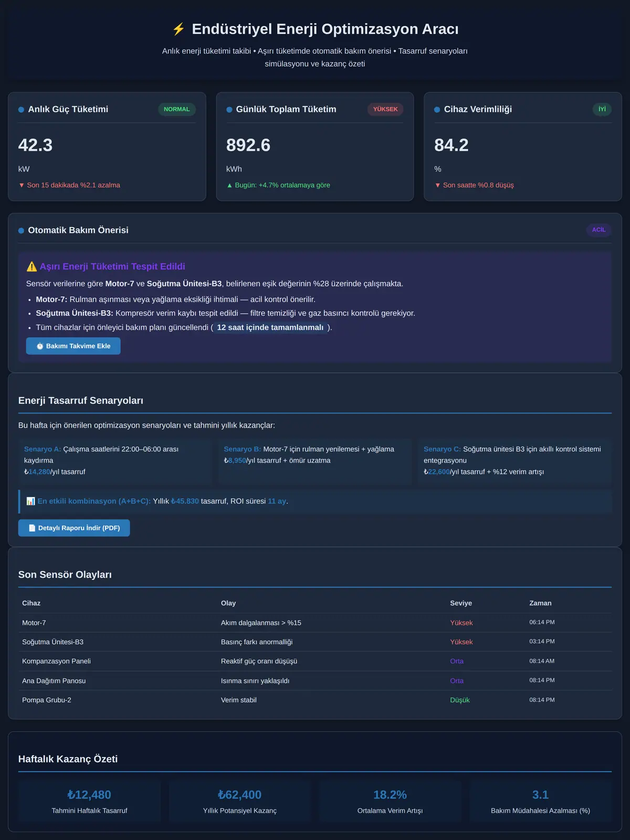Click the Son Sensör Olayları heading

pyautogui.click(x=65, y=575)
